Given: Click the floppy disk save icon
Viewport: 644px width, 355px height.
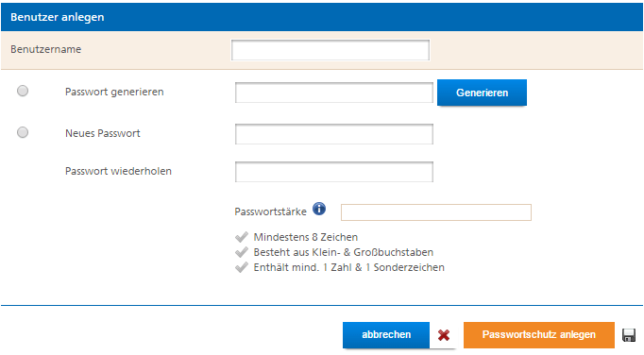Looking at the screenshot, I should [x=629, y=335].
